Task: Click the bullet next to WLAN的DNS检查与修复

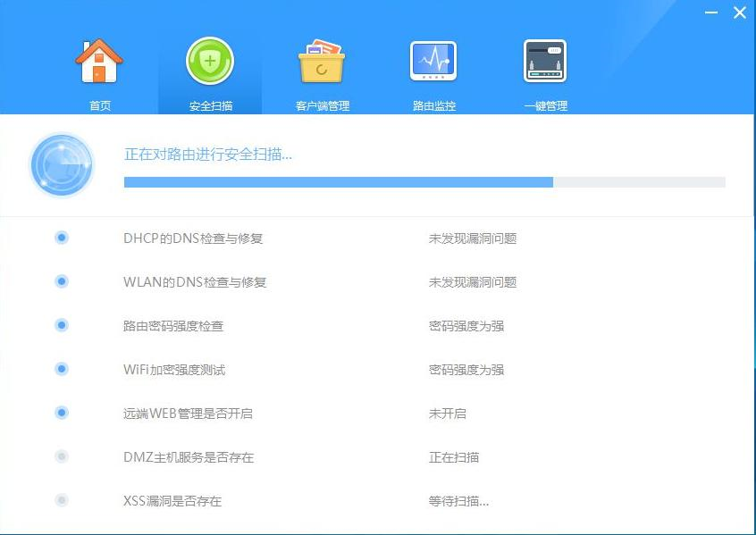Action: (x=62, y=281)
